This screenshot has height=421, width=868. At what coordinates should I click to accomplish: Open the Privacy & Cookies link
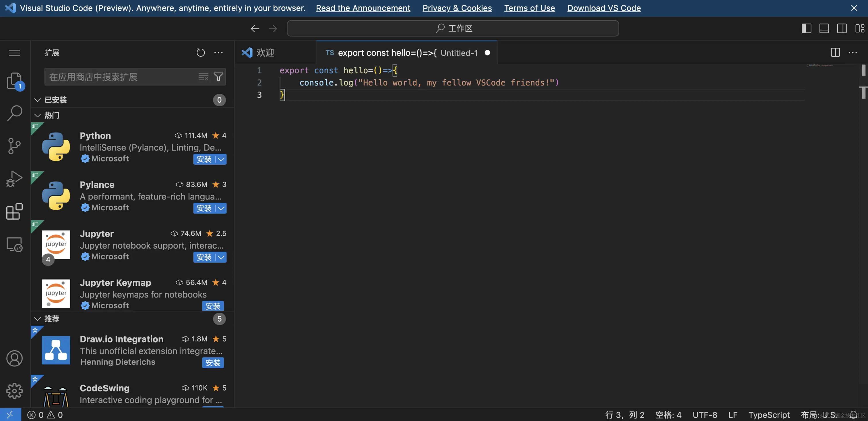click(x=457, y=8)
